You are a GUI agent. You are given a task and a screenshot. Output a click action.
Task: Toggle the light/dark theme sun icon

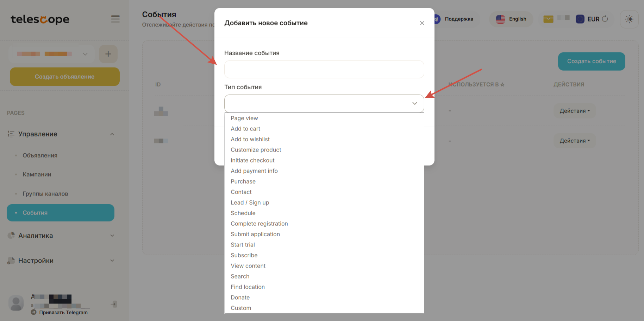point(629,19)
